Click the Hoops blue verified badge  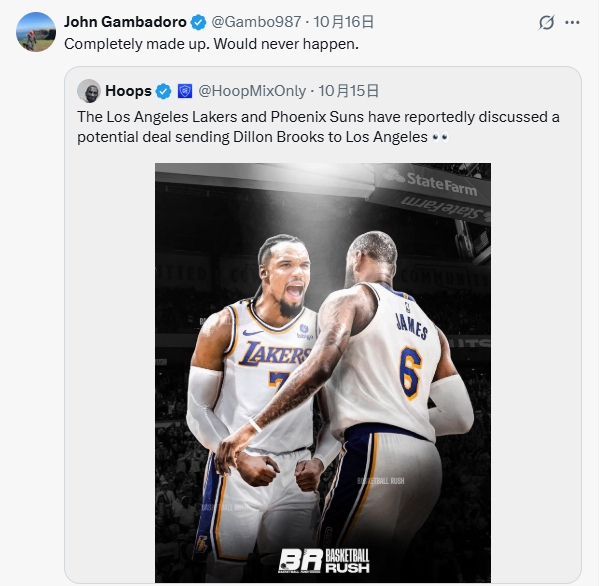coord(163,92)
